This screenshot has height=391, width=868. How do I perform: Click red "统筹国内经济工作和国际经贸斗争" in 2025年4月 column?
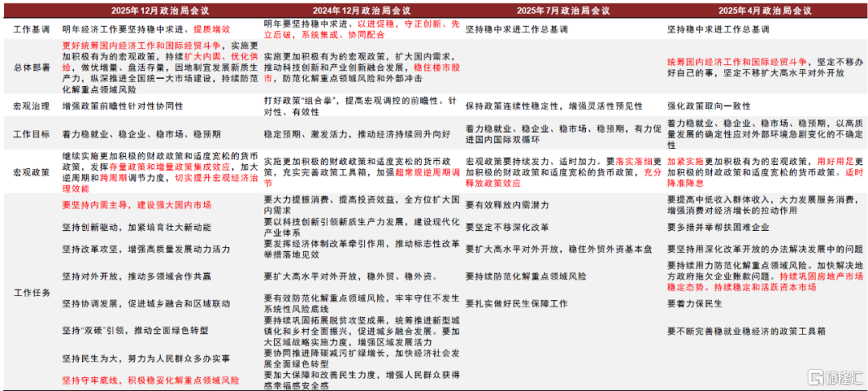(x=737, y=62)
